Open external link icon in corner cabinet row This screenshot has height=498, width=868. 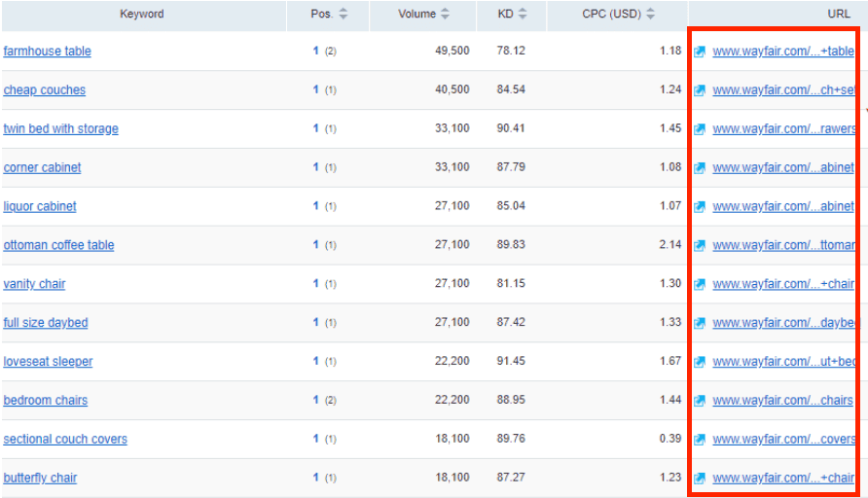(700, 168)
